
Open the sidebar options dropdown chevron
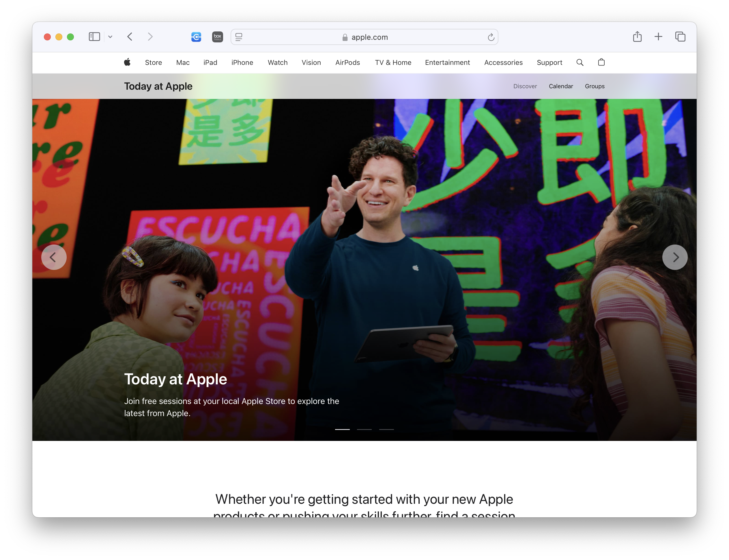pos(110,37)
